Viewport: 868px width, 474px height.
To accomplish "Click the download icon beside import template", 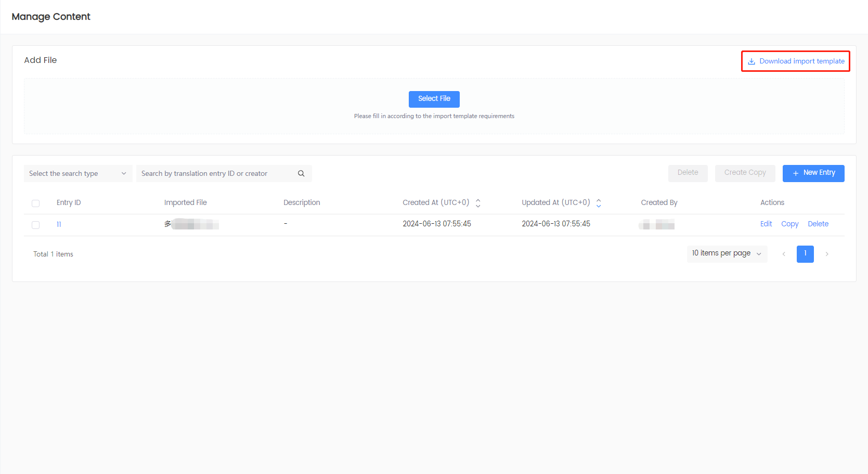I will (x=751, y=61).
